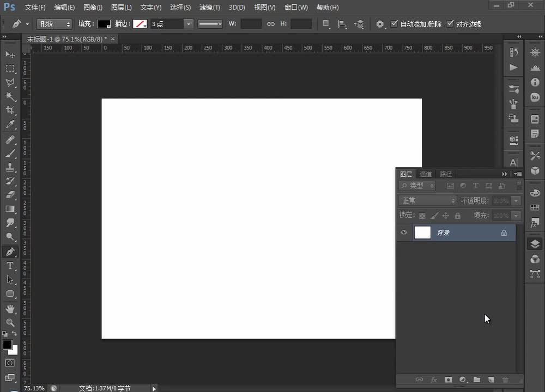Toggle lock transparent pixels

[x=422, y=216]
